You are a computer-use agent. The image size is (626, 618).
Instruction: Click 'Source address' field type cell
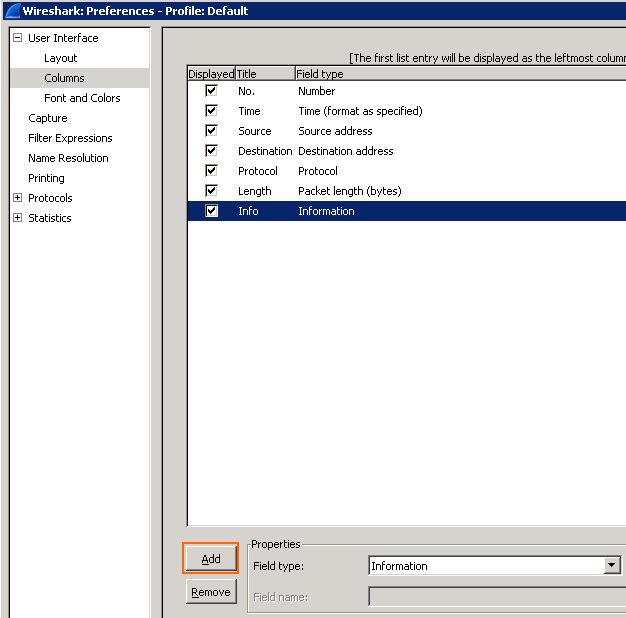(335, 131)
